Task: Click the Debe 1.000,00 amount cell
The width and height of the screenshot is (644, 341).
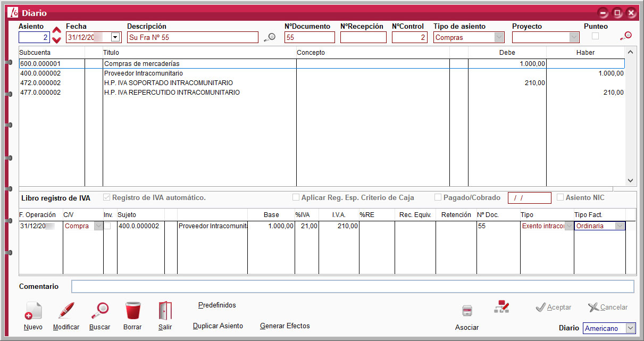Action: (507, 64)
